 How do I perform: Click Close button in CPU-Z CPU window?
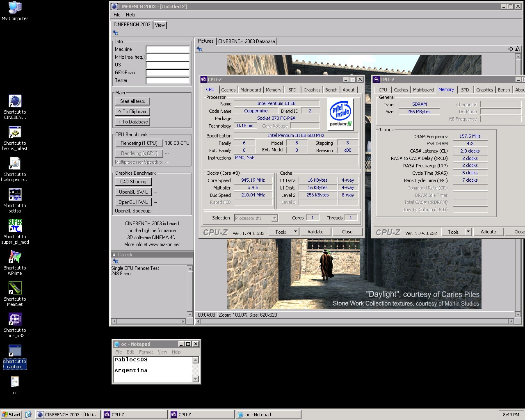click(347, 232)
